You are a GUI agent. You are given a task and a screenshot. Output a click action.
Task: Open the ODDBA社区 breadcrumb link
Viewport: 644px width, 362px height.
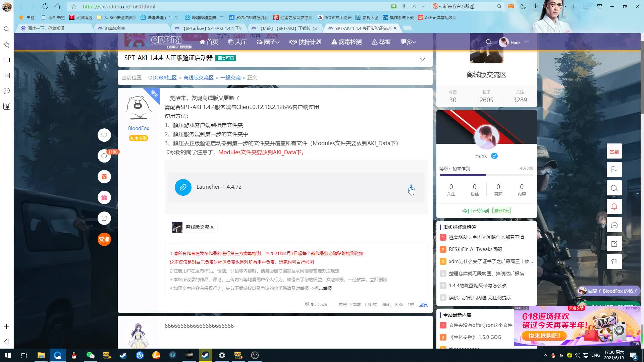tap(162, 78)
